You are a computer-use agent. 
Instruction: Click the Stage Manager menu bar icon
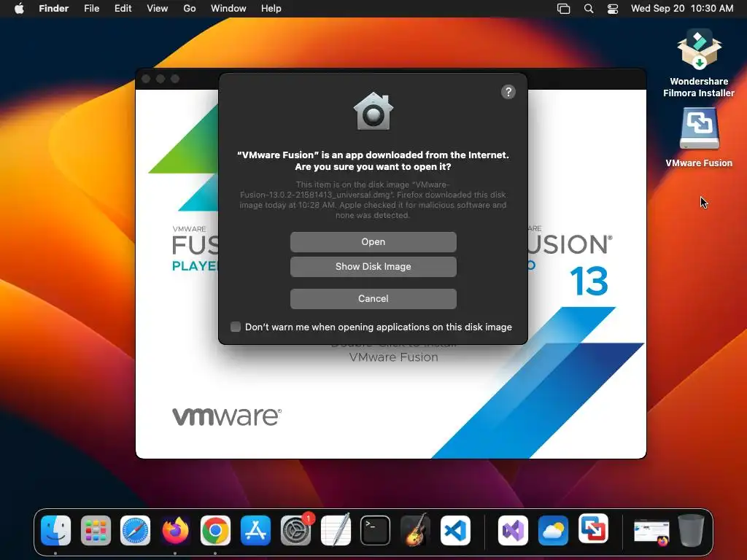[564, 9]
